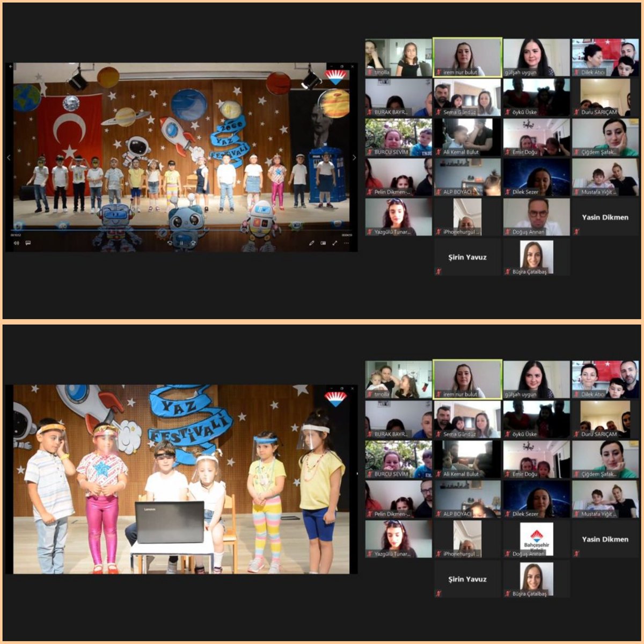
Task: Click iPhonehurgül...'s muted mic icon, lower meeting
Action: pos(438,554)
